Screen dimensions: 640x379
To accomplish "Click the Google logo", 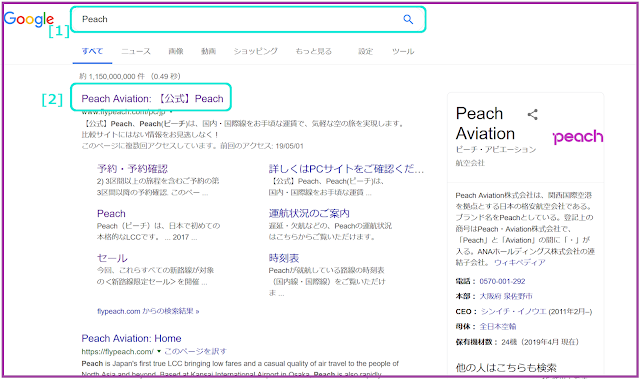I will pyautogui.click(x=29, y=19).
